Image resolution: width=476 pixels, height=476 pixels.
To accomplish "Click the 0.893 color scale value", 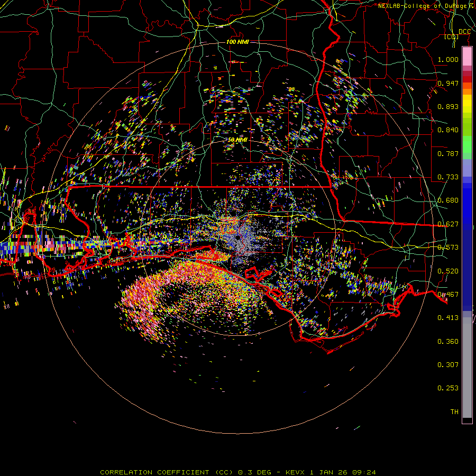I will click(x=448, y=106).
